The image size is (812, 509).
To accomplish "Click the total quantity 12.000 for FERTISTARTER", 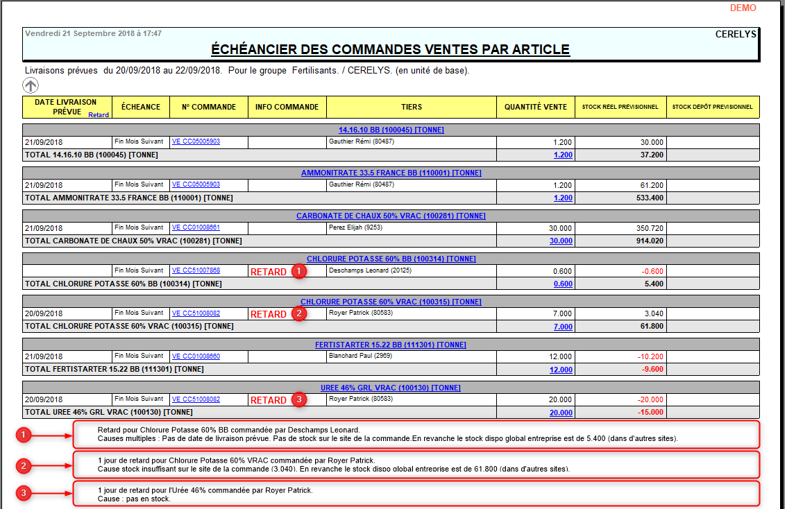I will [x=563, y=369].
